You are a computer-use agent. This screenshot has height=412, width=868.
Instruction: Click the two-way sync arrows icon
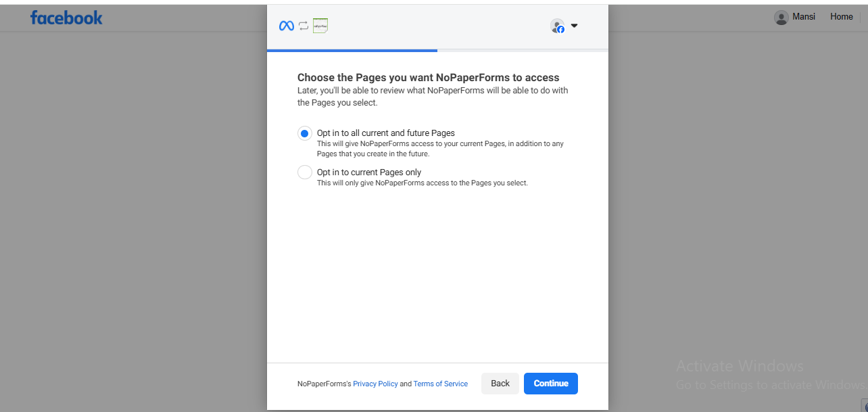click(304, 26)
